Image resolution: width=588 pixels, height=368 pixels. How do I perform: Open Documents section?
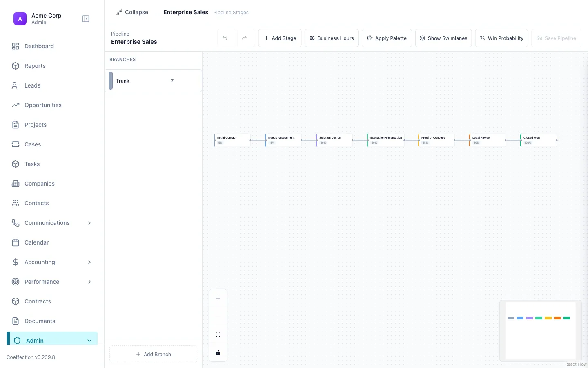(x=52, y=321)
